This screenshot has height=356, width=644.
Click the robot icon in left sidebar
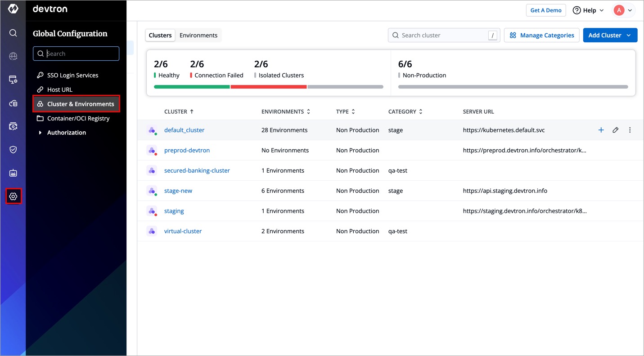pyautogui.click(x=13, y=173)
